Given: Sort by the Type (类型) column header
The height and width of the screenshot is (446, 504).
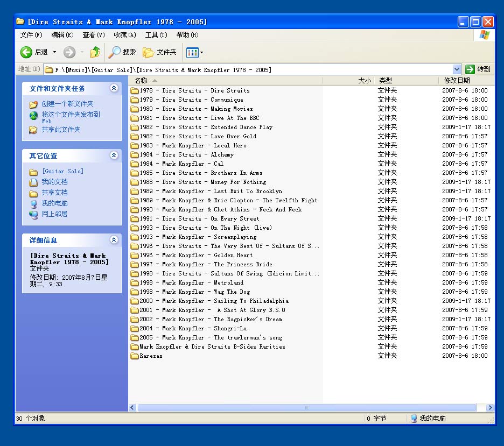Looking at the screenshot, I should click(x=406, y=81).
